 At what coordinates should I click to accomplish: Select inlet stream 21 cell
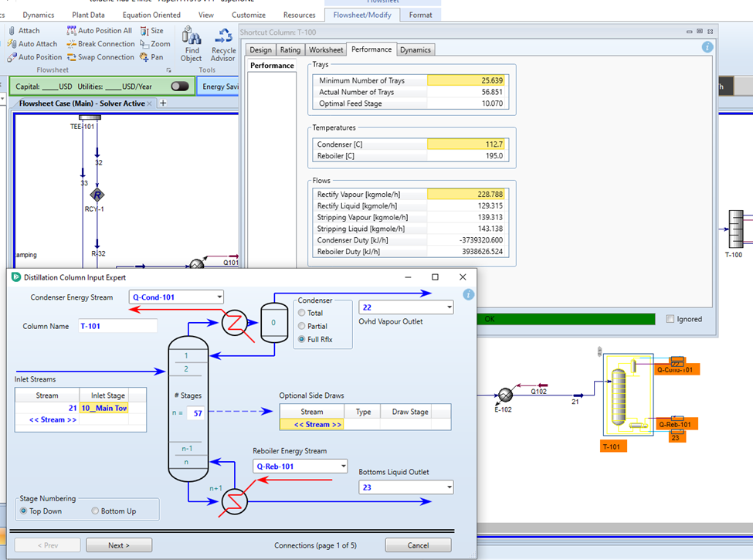click(x=47, y=409)
